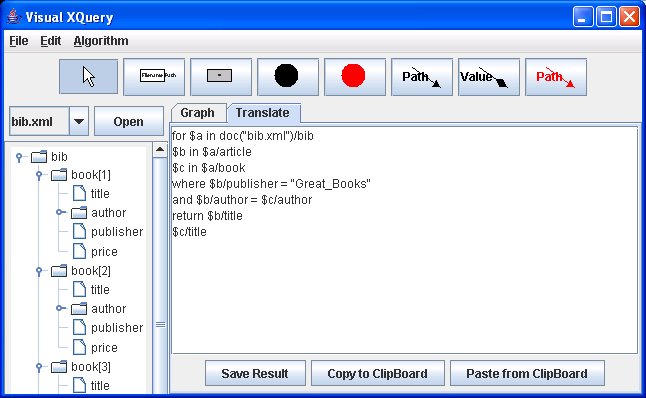Select the red circle node tool

(355, 77)
